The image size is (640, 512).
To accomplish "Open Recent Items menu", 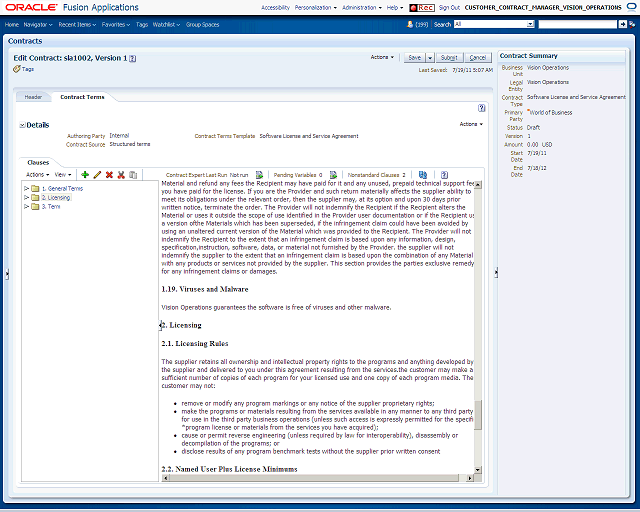I will click(77, 24).
